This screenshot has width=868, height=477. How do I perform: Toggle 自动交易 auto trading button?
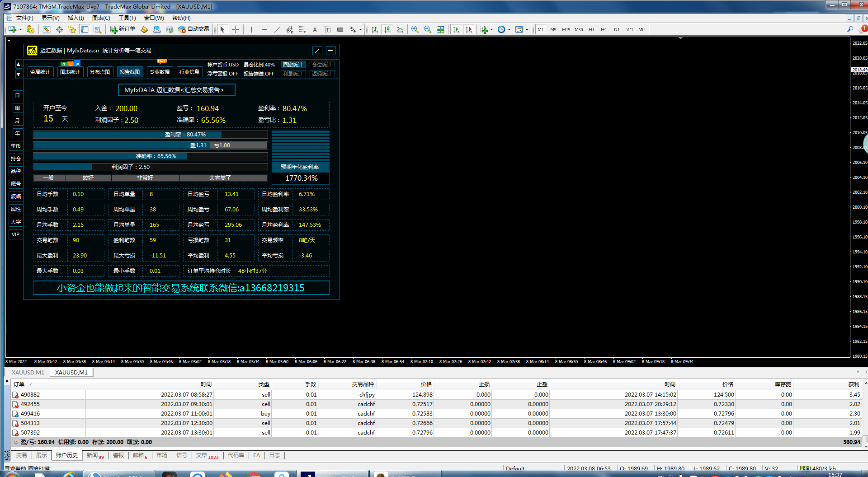tap(194, 29)
